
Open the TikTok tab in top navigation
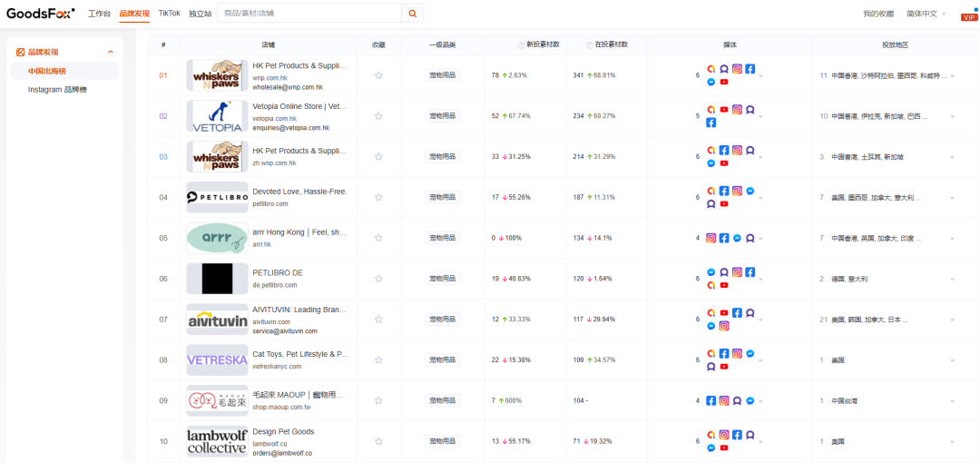coord(169,14)
